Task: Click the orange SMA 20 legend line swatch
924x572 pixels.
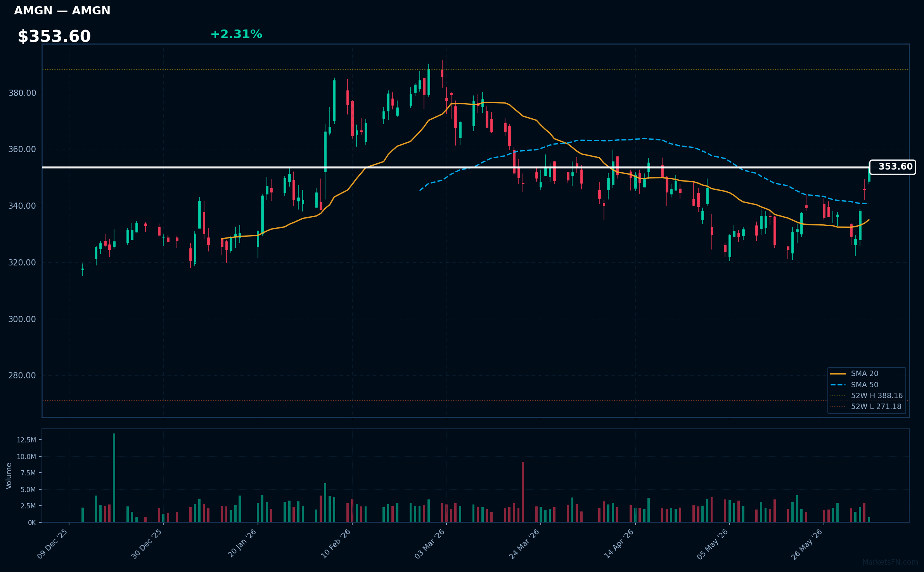Action: 838,374
